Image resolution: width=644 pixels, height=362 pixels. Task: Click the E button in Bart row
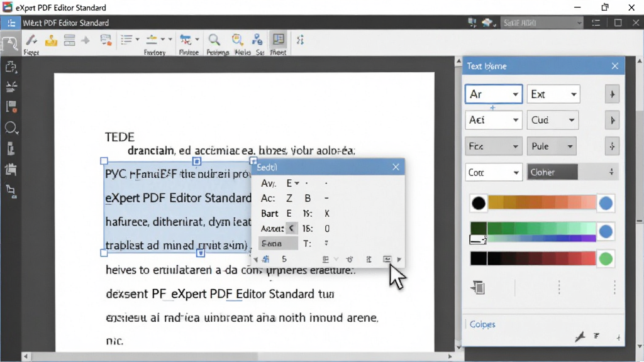pos(289,214)
